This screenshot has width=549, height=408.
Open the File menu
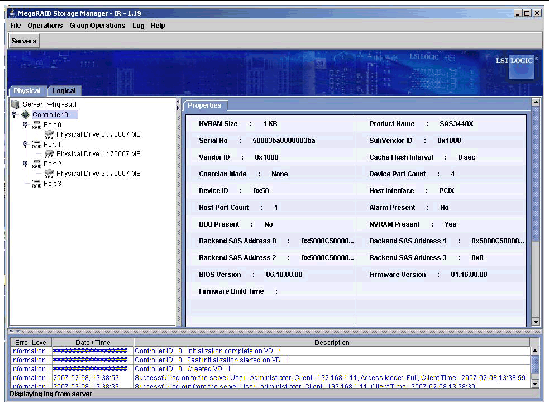click(x=16, y=26)
